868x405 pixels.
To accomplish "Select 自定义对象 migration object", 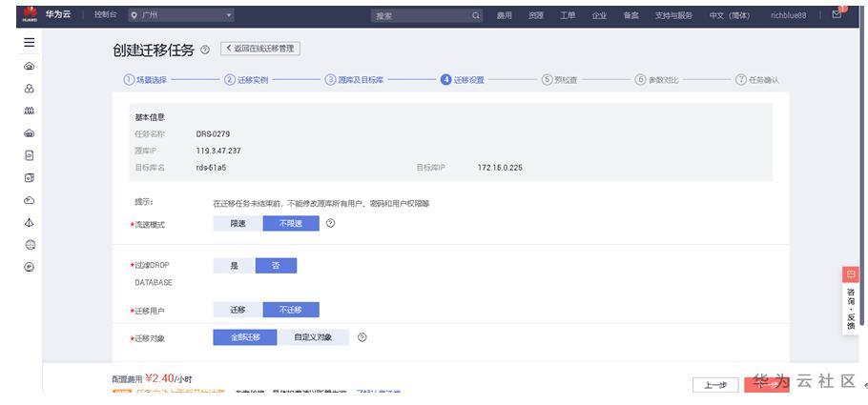I will pos(313,337).
